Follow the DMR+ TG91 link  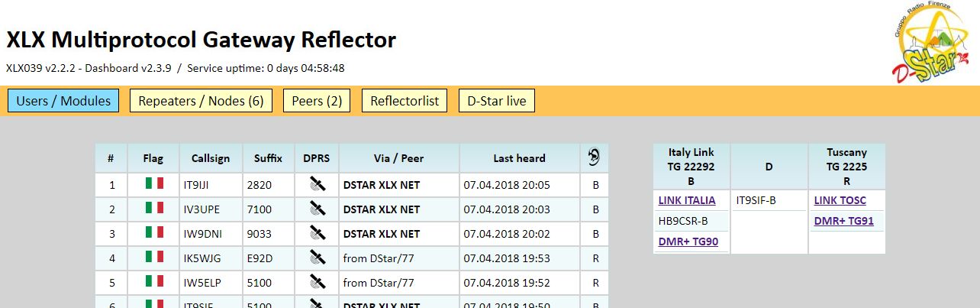[x=843, y=221]
